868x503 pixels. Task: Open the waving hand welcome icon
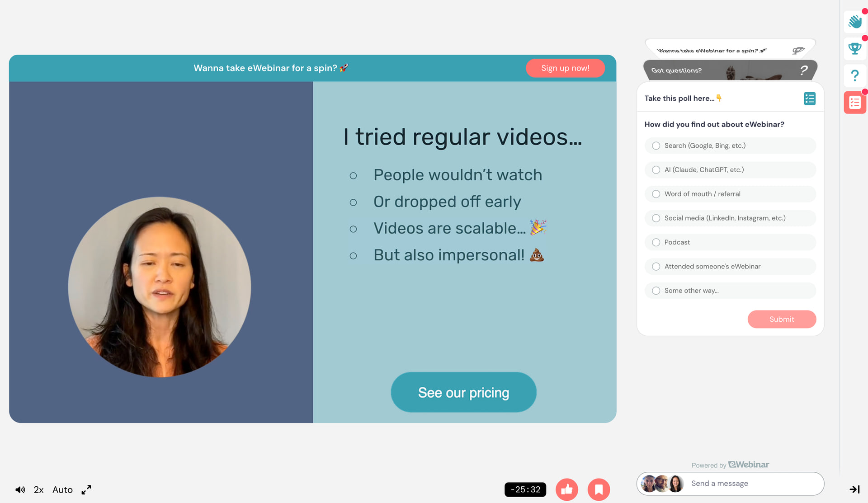854,22
